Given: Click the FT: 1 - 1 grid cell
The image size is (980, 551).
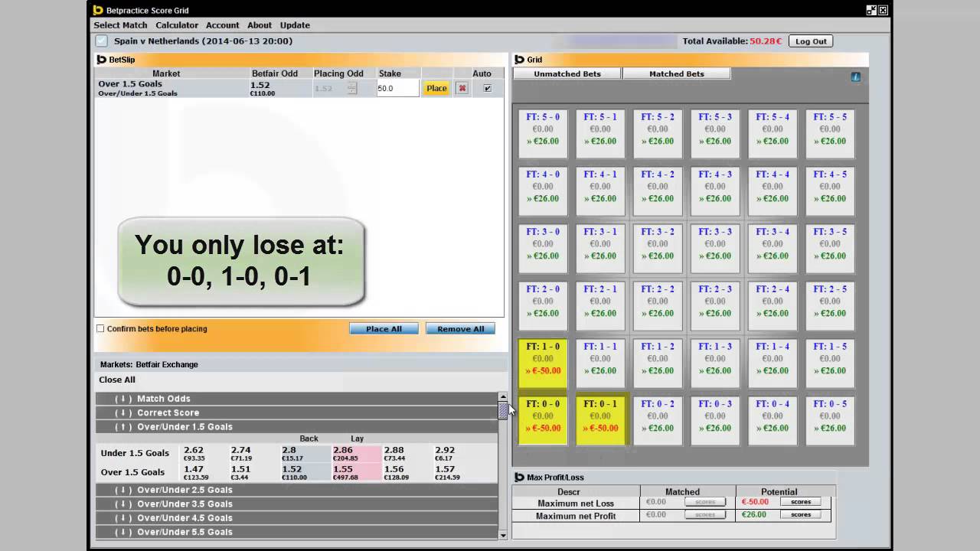Looking at the screenshot, I should (x=600, y=364).
